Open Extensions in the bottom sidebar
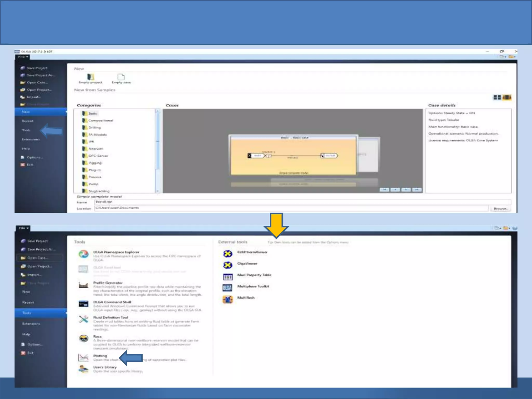The height and width of the screenshot is (399, 532). click(31, 324)
